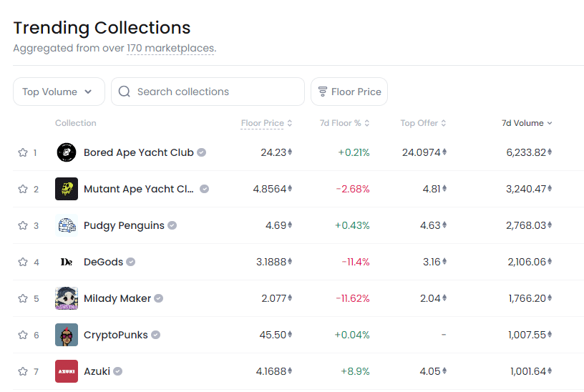This screenshot has height=392, width=584.
Task: Click Mutant Ape Yacht Club skull icon
Action: tap(67, 189)
